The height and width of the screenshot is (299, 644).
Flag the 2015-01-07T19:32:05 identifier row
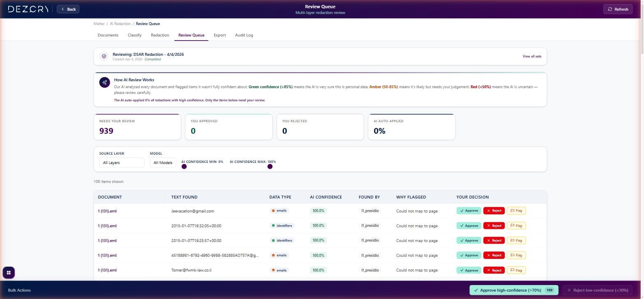tap(516, 226)
